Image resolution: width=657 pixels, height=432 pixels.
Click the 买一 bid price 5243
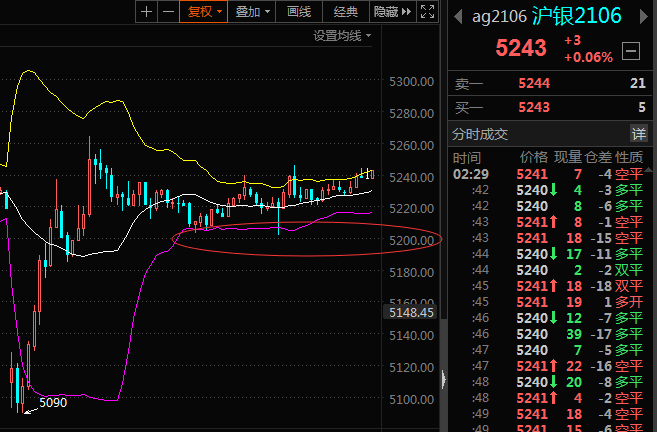coord(534,107)
